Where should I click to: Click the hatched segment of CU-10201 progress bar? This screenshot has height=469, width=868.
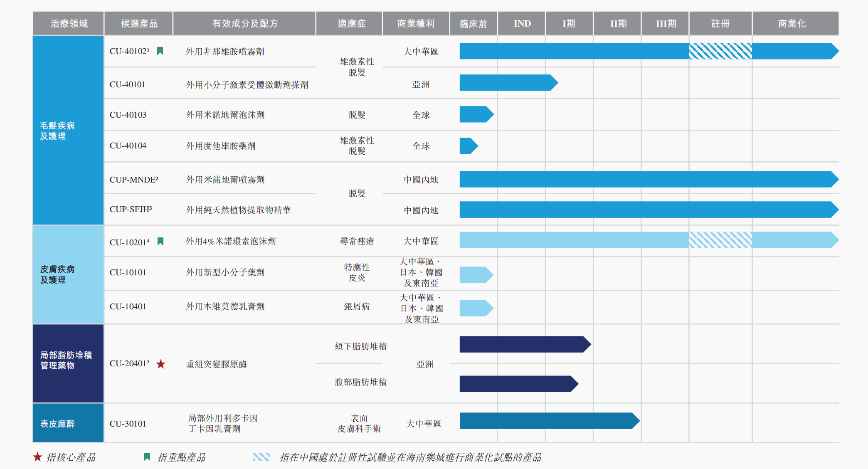pyautogui.click(x=720, y=240)
